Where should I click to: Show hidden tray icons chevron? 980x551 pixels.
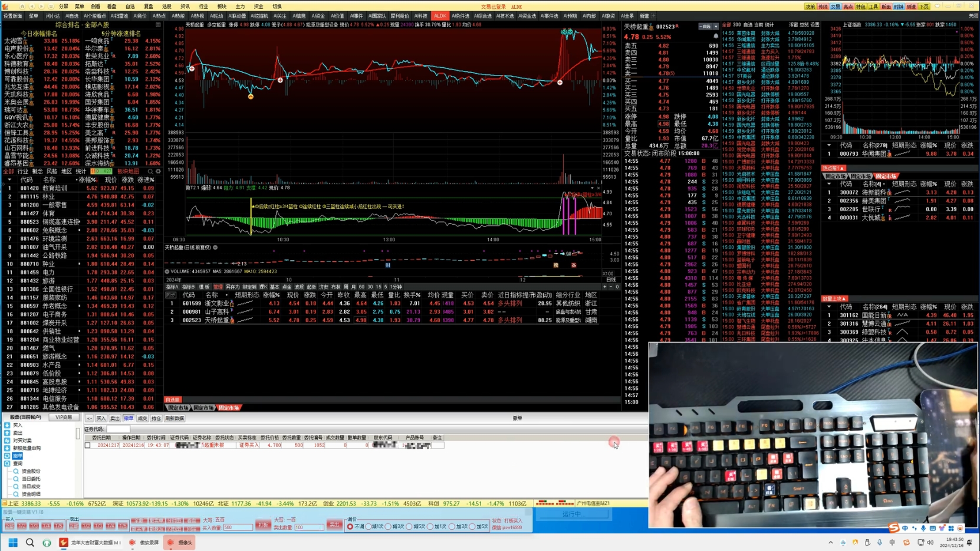pyautogui.click(x=831, y=543)
